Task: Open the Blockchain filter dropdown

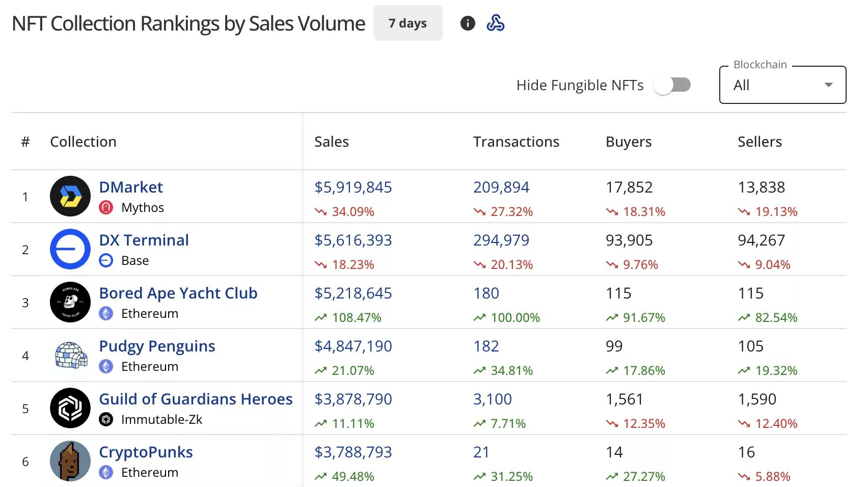Action: point(782,85)
